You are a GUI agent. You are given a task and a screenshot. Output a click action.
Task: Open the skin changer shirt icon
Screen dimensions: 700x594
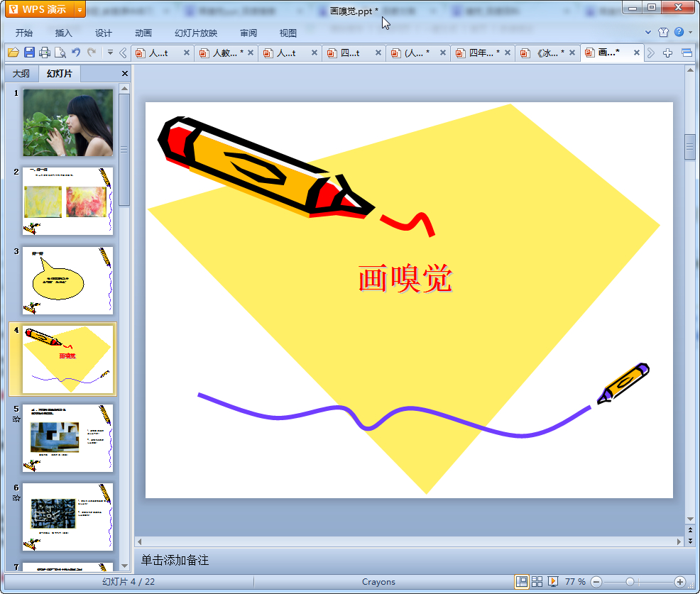[x=663, y=32]
